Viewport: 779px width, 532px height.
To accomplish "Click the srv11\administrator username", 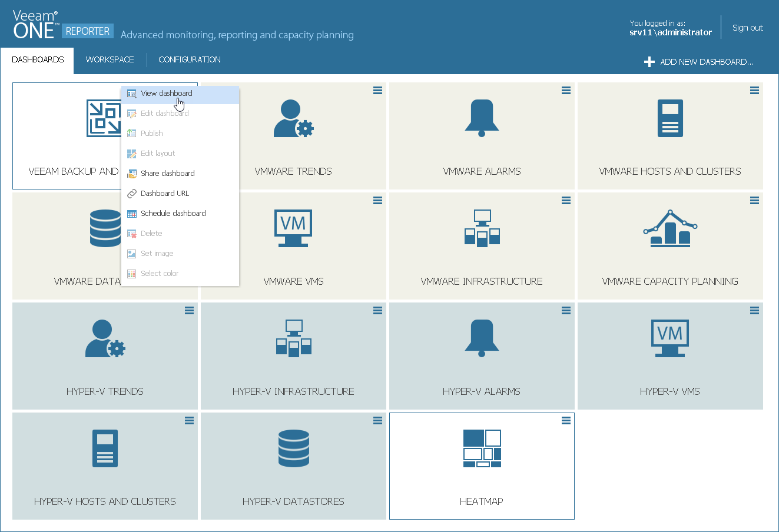I will pos(671,33).
